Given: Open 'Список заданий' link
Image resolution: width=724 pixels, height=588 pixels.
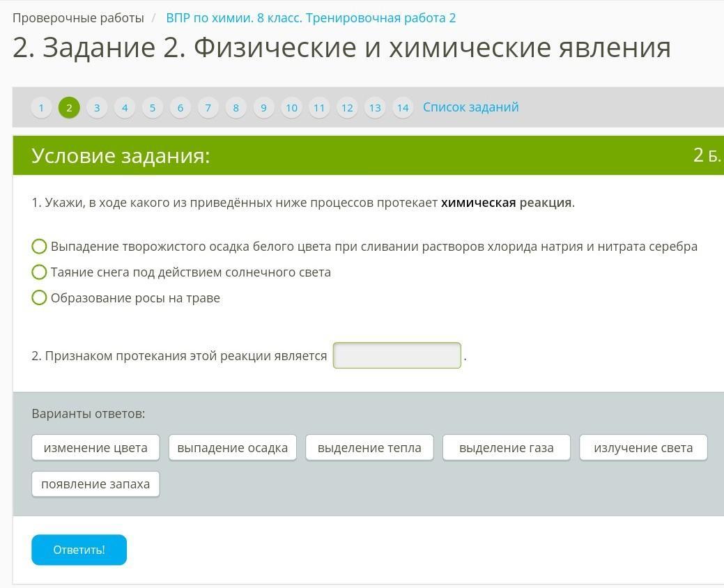Looking at the screenshot, I should click(471, 107).
